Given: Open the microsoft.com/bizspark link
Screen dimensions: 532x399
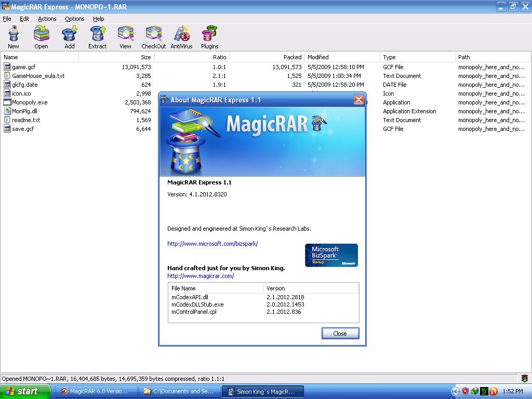Looking at the screenshot, I should 212,244.
